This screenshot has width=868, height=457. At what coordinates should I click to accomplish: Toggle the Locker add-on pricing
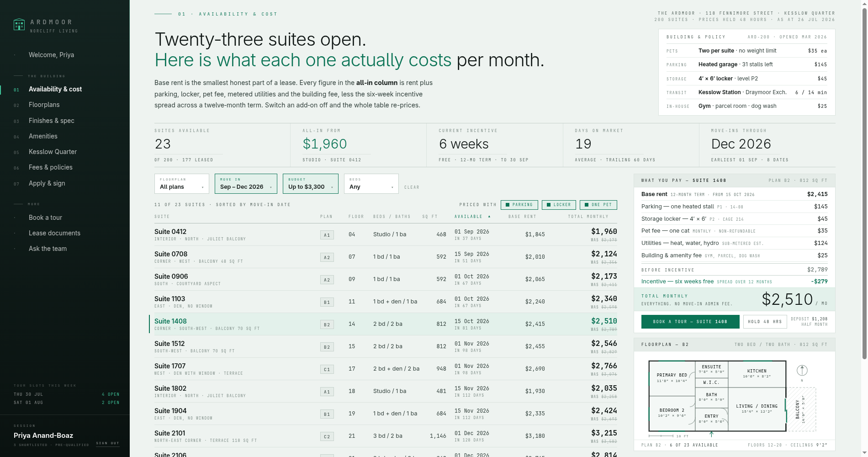pos(559,205)
